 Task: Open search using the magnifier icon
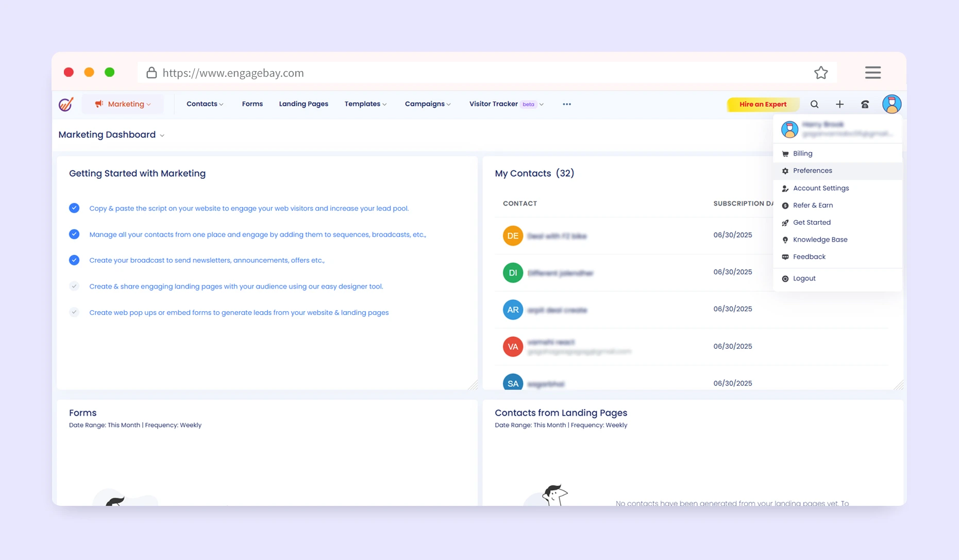pos(814,104)
